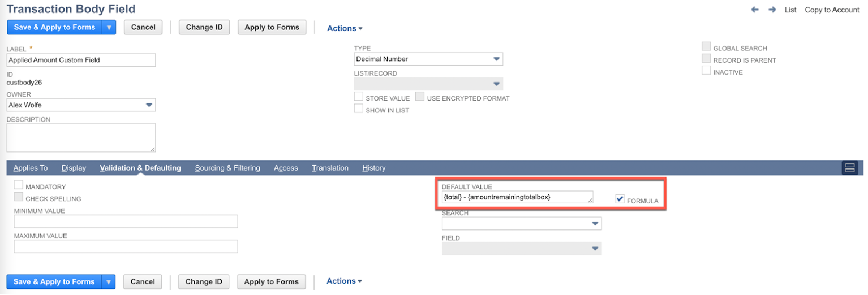Viewport: 868px width, 295px height.
Task: Check the Inactive checkbox
Action: [706, 71]
